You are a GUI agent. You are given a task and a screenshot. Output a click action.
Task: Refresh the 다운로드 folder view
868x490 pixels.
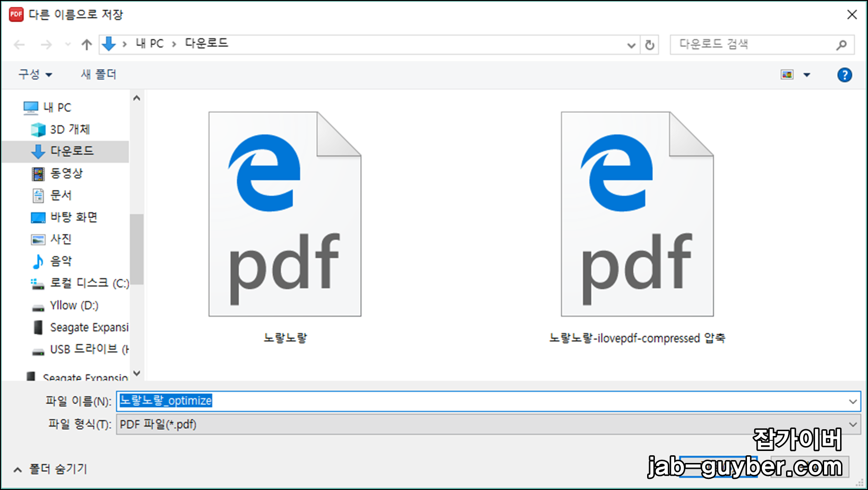pyautogui.click(x=650, y=45)
